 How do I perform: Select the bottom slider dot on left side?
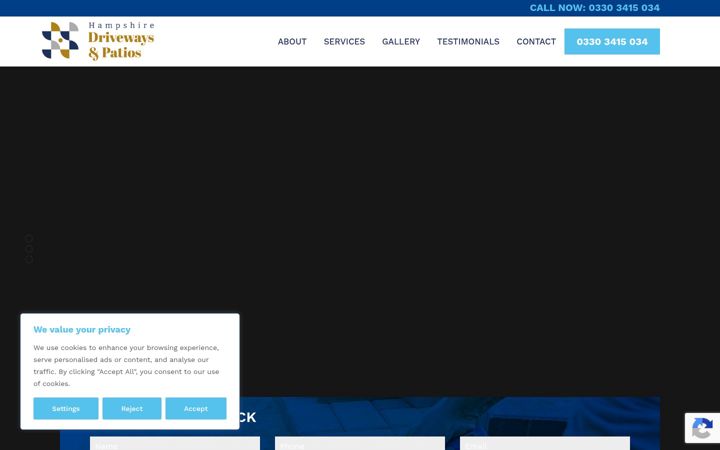click(x=29, y=259)
